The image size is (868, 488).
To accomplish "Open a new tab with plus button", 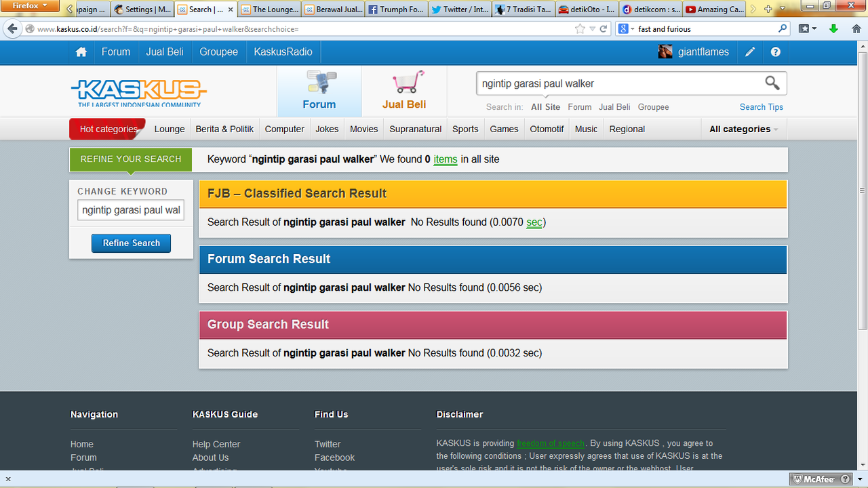I will click(768, 9).
